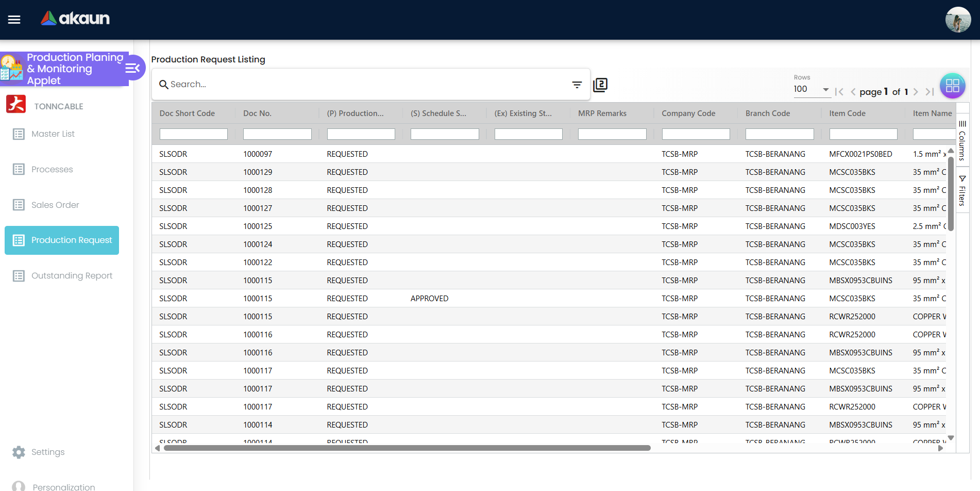The width and height of the screenshot is (980, 491).
Task: Open Personalization settings
Action: pos(63,485)
